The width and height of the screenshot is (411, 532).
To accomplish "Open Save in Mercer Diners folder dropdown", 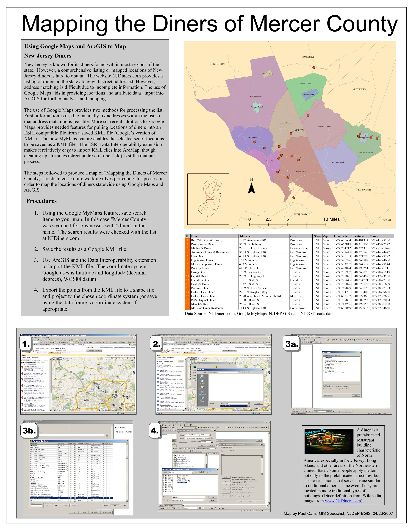I will pos(224,372).
